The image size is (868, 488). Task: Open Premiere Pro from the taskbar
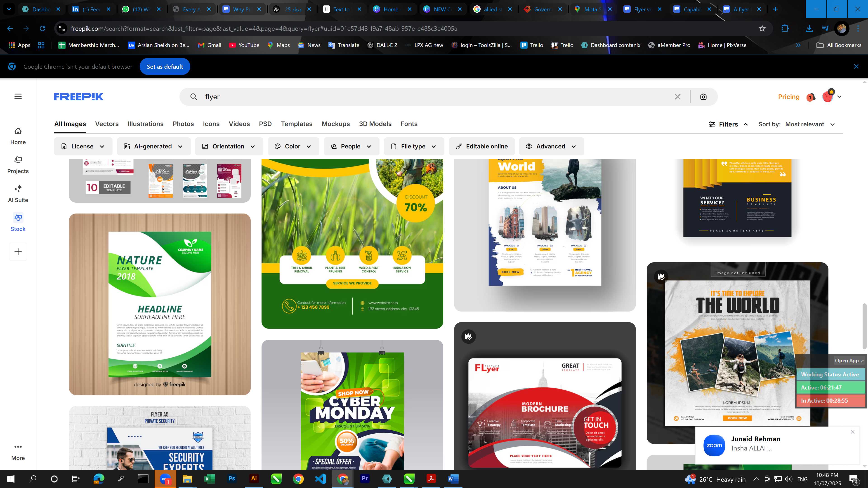[x=365, y=479]
